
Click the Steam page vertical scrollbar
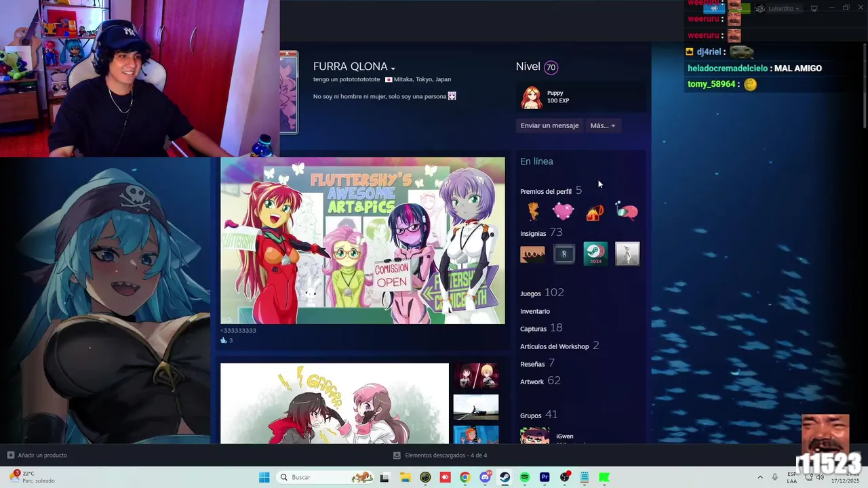coord(864,86)
